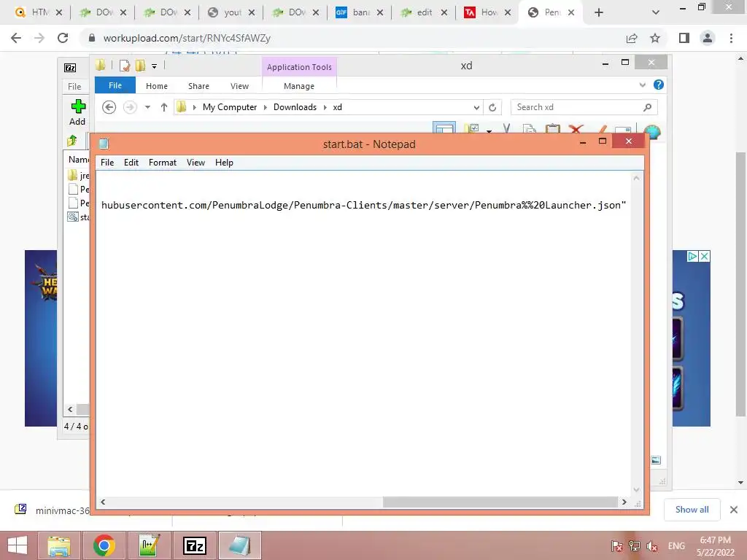Open Notepad Help menu
This screenshot has width=747, height=560.
coord(224,163)
